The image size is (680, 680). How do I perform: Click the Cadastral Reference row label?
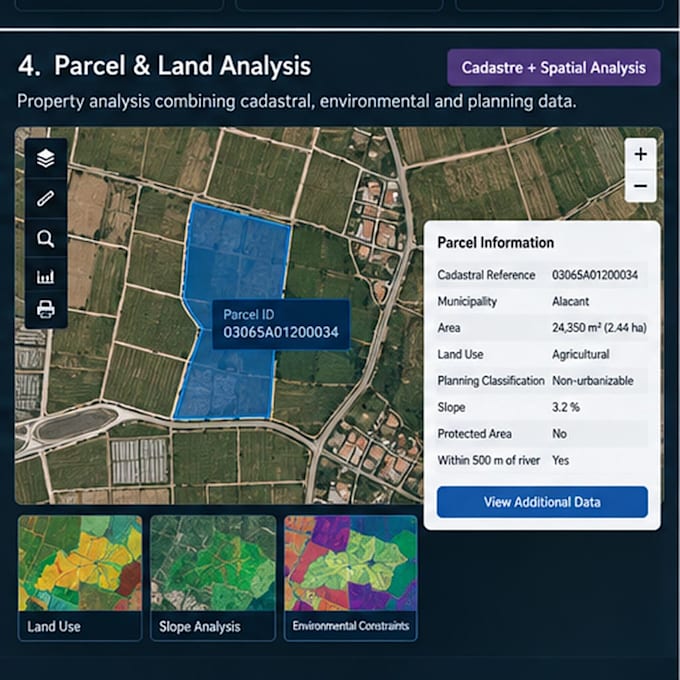(486, 275)
